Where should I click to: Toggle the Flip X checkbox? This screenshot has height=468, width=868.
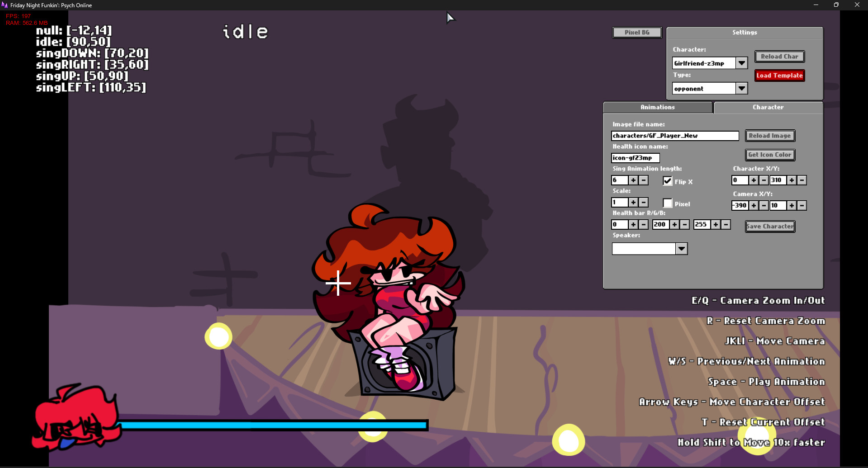668,181
